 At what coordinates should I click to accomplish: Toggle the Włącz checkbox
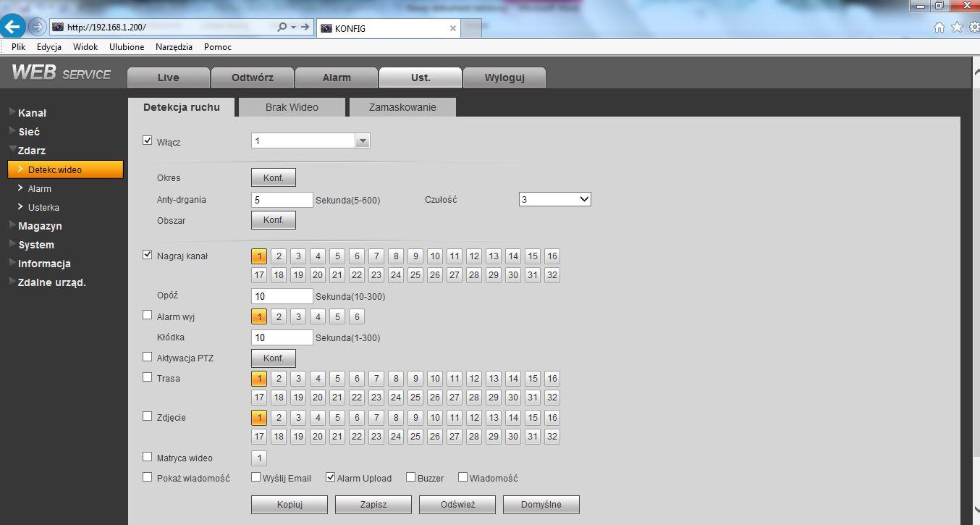148,140
